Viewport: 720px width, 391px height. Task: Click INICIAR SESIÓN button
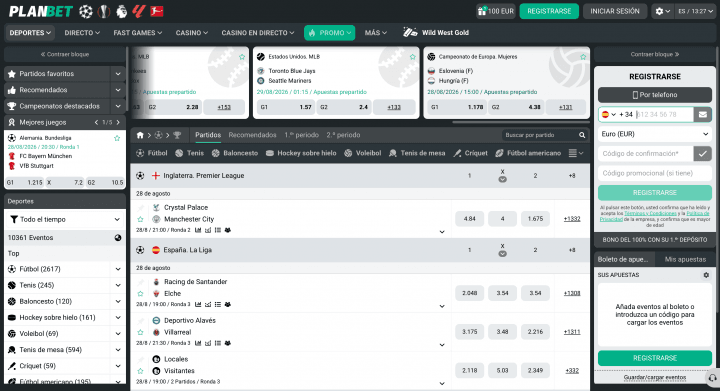coord(615,11)
